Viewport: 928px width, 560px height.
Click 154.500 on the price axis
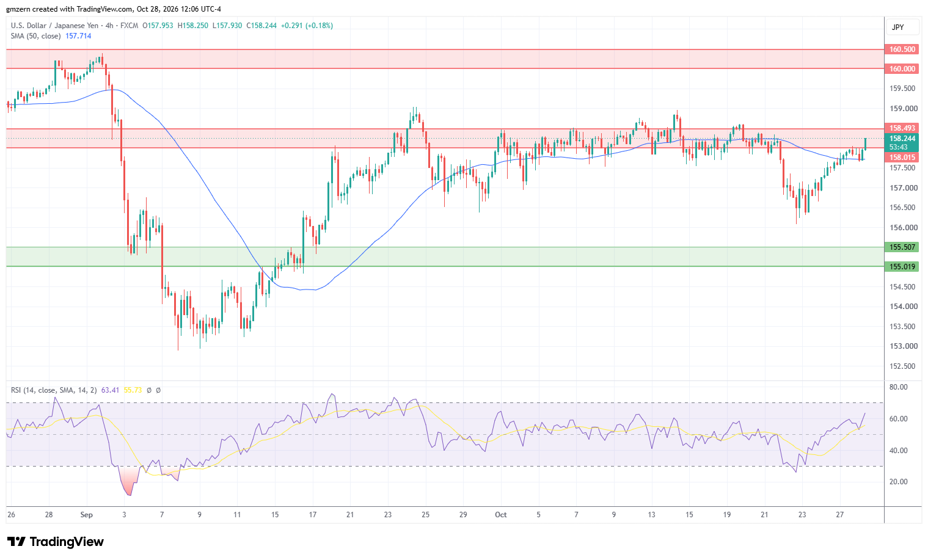902,287
